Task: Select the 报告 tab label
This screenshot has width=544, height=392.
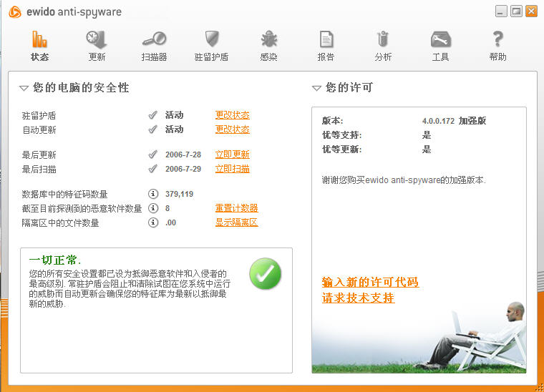Action: pos(326,57)
